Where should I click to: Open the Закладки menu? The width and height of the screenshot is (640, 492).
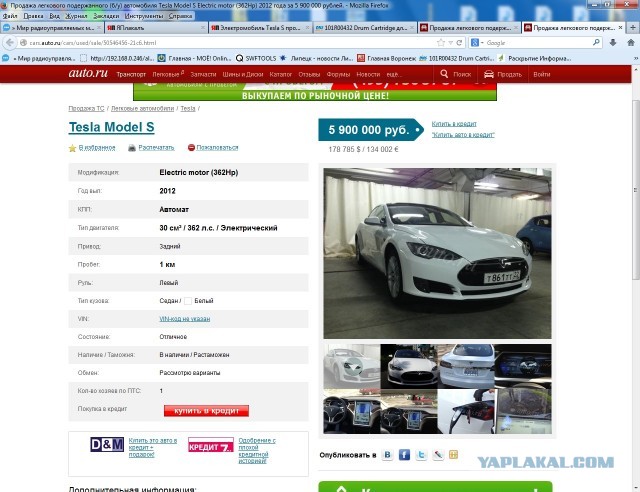click(x=106, y=16)
